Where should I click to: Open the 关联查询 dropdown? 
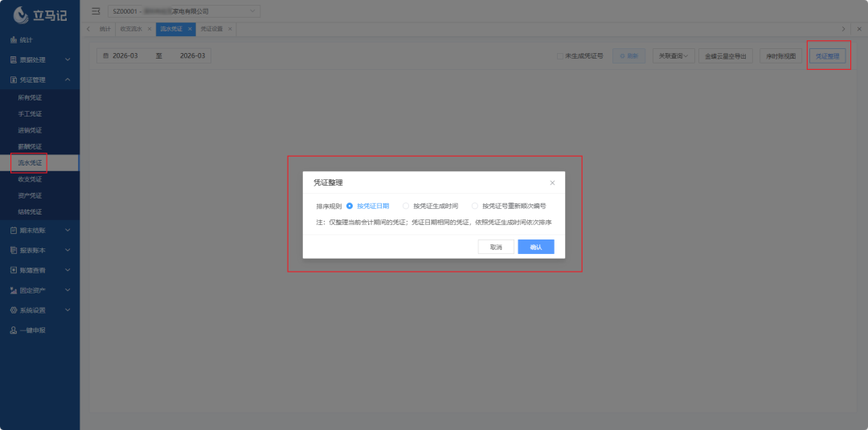click(673, 56)
